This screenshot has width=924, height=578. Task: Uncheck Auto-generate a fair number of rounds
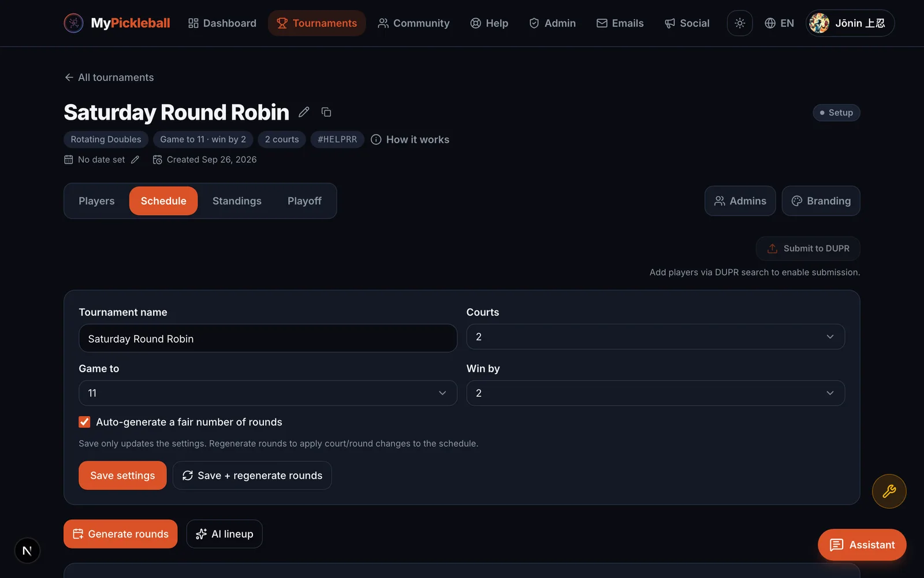click(84, 422)
